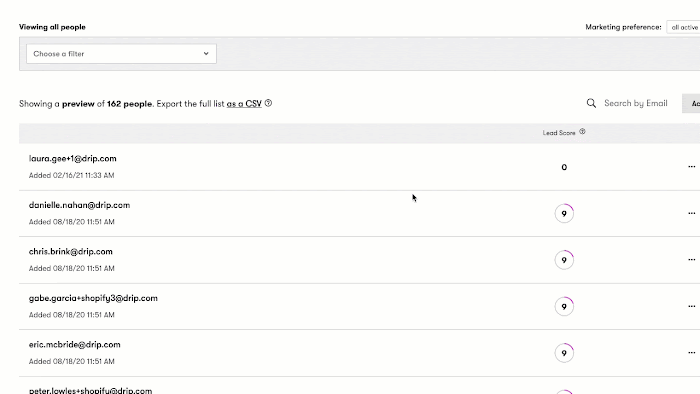The image size is (700, 394).
Task: Open peter.lawles+shopify@drip.com profile
Action: click(x=90, y=390)
